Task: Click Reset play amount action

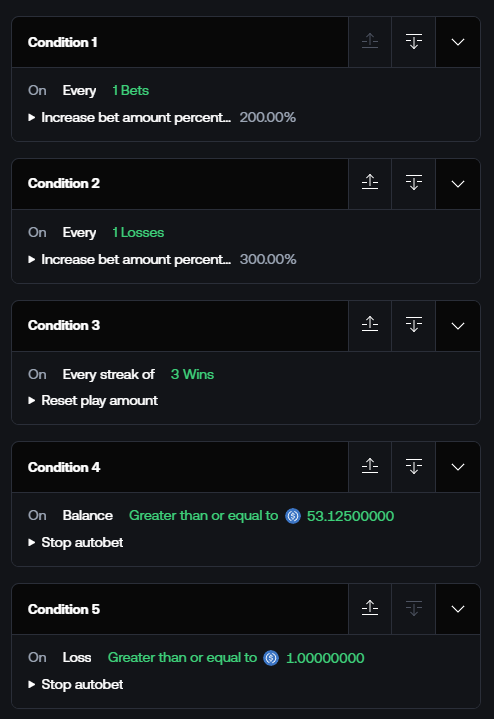Action: (x=100, y=401)
